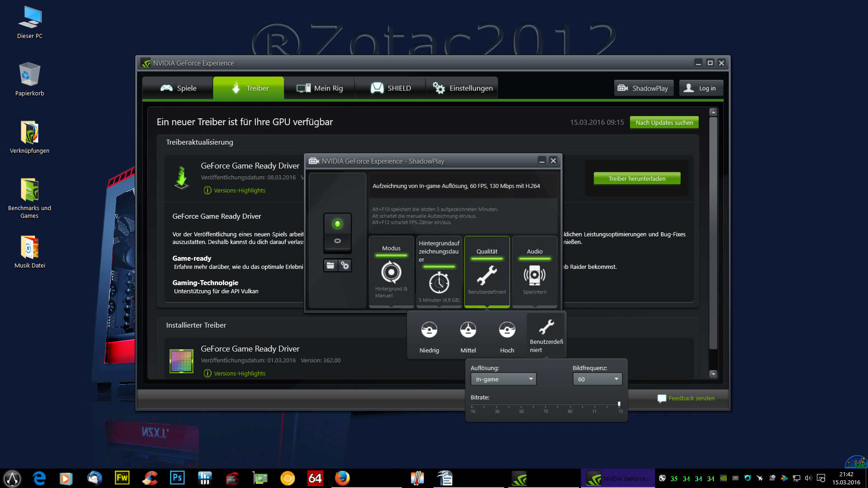Open Versions-Highlights link for new driver
This screenshot has width=868, height=488.
tap(239, 190)
